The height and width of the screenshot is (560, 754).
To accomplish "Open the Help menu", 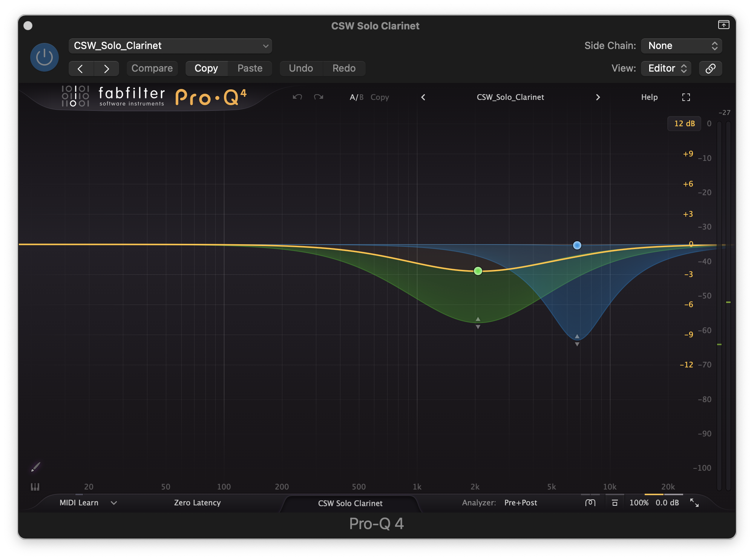I will pyautogui.click(x=649, y=97).
